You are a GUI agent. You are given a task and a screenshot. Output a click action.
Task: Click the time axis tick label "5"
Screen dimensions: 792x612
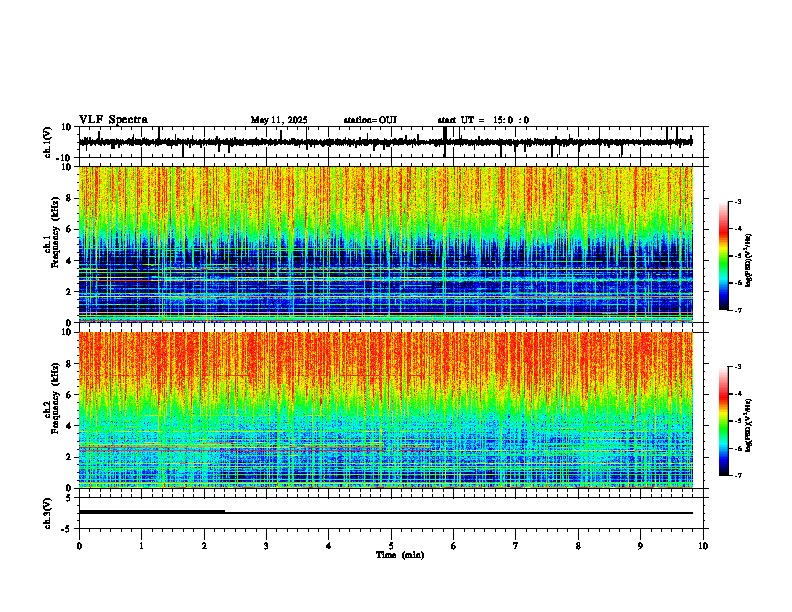point(391,546)
